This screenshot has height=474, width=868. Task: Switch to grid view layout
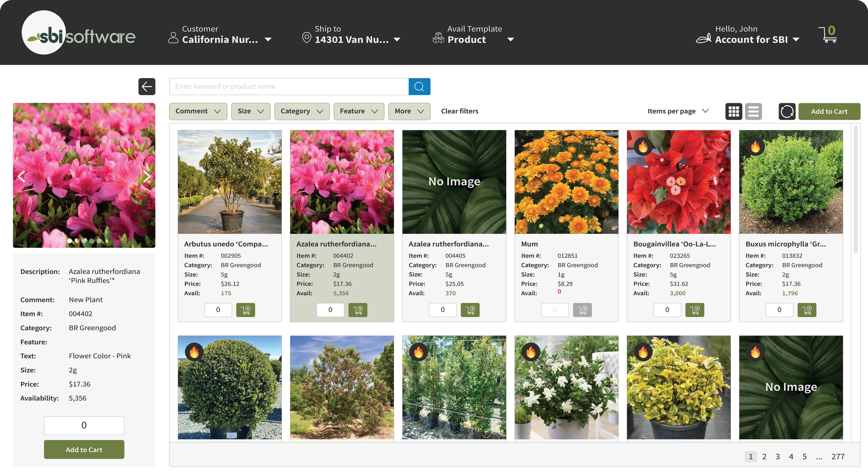pyautogui.click(x=733, y=111)
